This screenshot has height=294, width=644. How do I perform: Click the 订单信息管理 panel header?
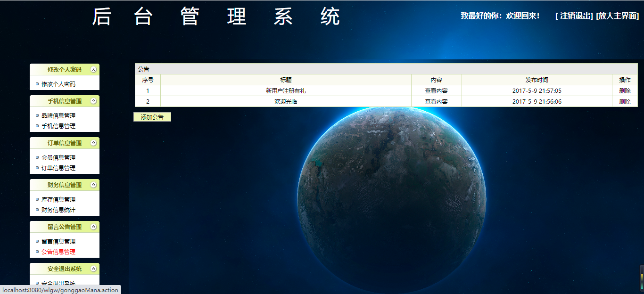65,143
